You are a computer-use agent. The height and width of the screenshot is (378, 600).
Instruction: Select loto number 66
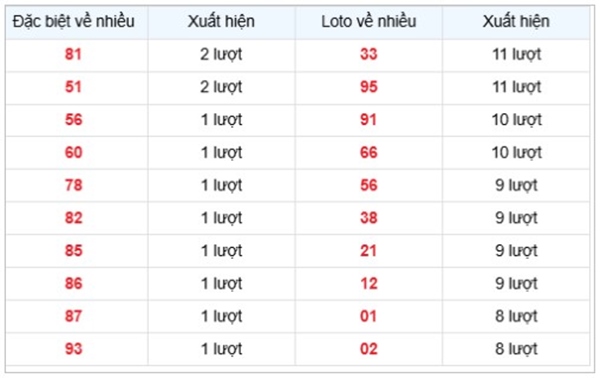click(x=368, y=152)
